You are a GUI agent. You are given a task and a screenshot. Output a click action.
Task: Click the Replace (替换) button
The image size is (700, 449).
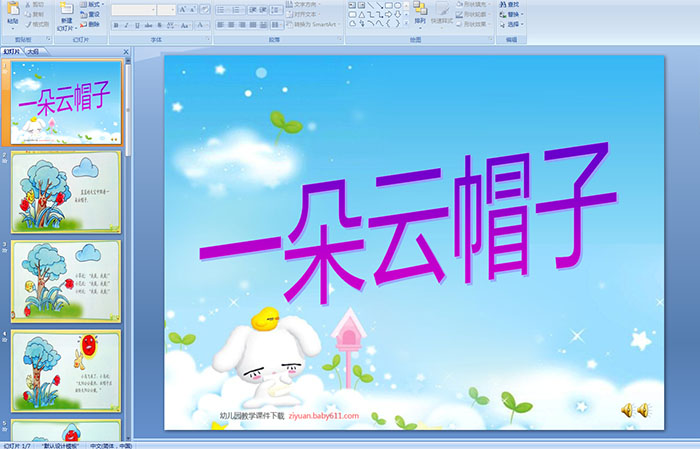click(511, 14)
